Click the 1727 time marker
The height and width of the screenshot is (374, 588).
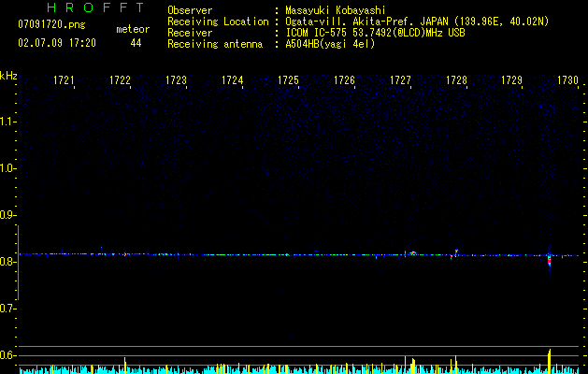point(400,80)
